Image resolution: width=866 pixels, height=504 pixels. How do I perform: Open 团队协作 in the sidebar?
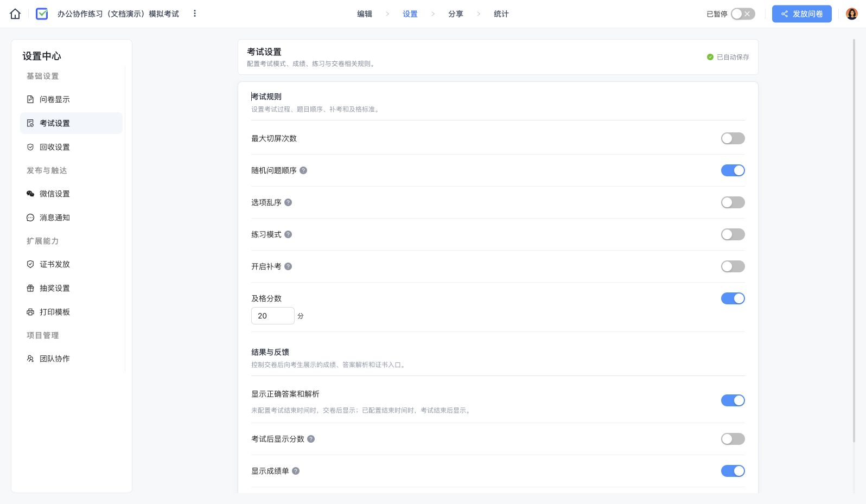[x=71, y=359]
